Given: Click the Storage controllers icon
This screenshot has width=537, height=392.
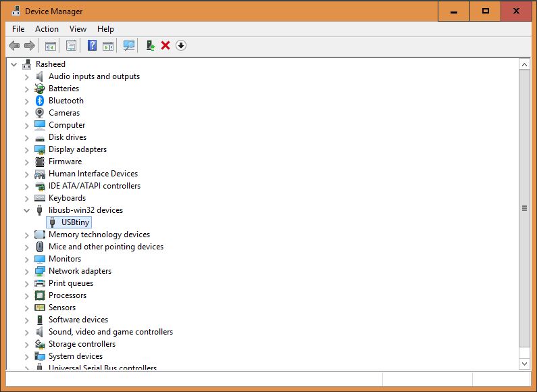Looking at the screenshot, I should click(40, 344).
